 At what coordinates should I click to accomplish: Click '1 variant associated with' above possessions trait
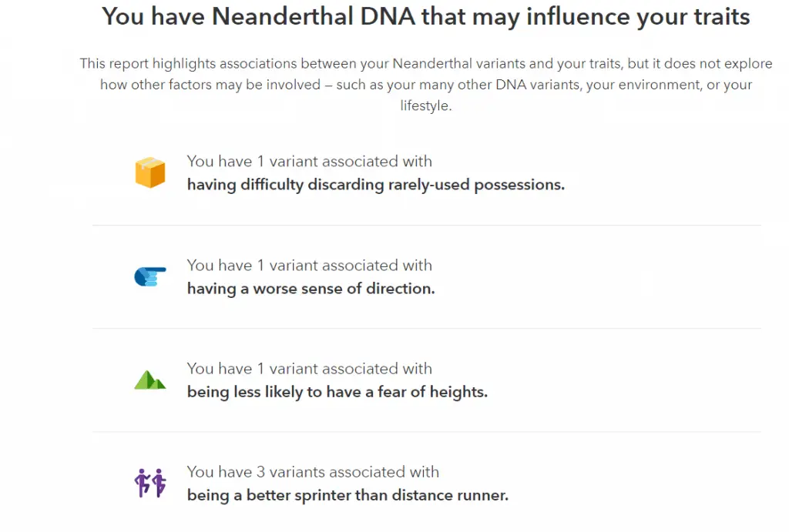[x=344, y=162]
